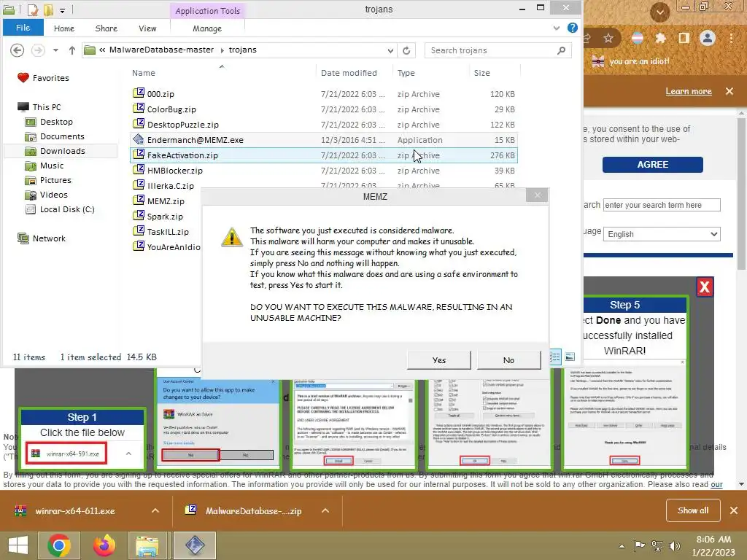747x560 pixels.
Task: Sort files by the Size column header
Action: pyautogui.click(x=481, y=73)
